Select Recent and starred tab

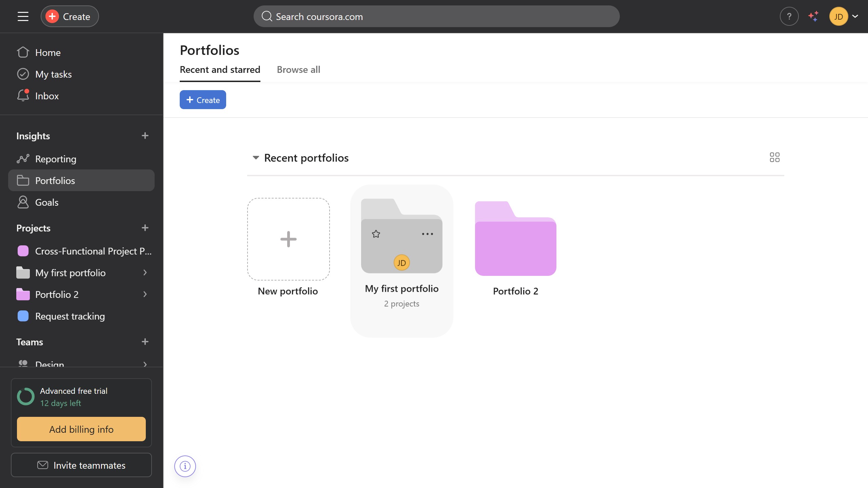[x=220, y=70]
